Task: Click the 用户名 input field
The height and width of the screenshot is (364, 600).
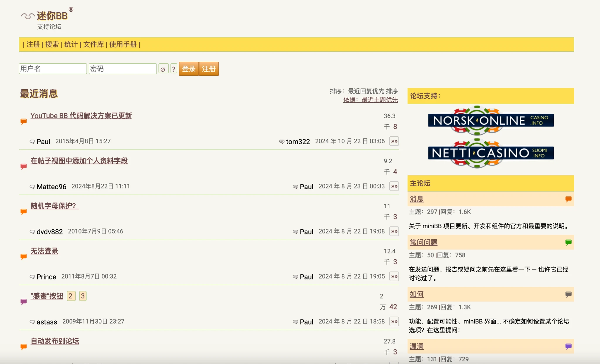Action: (x=53, y=69)
